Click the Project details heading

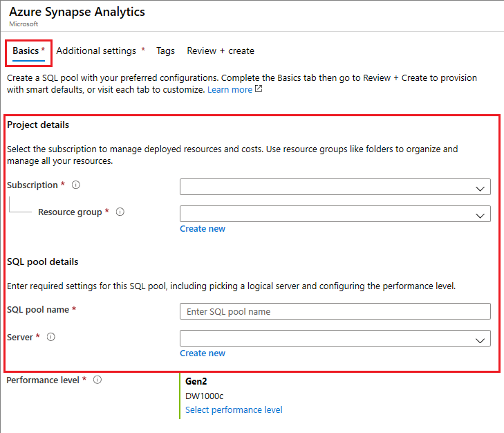tap(38, 125)
